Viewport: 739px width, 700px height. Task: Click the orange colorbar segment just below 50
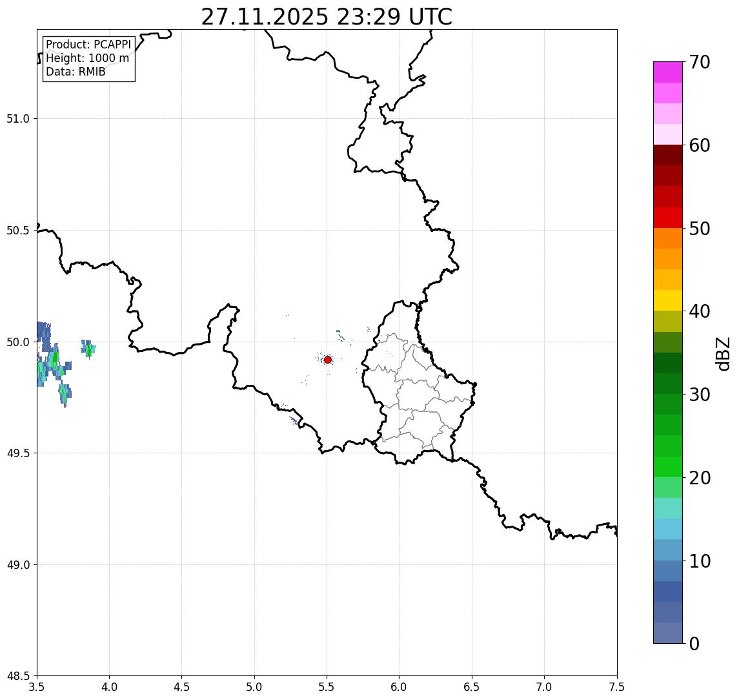668,238
